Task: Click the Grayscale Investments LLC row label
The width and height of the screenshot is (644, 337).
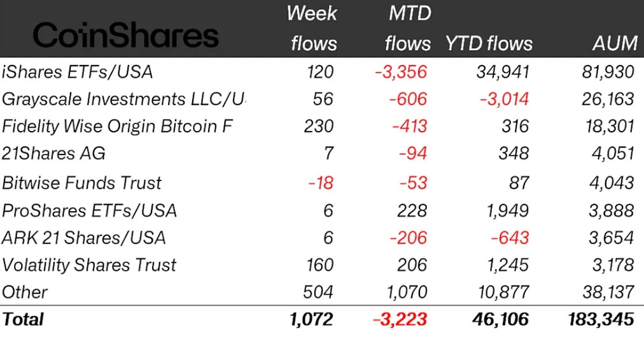Action: click(x=123, y=99)
